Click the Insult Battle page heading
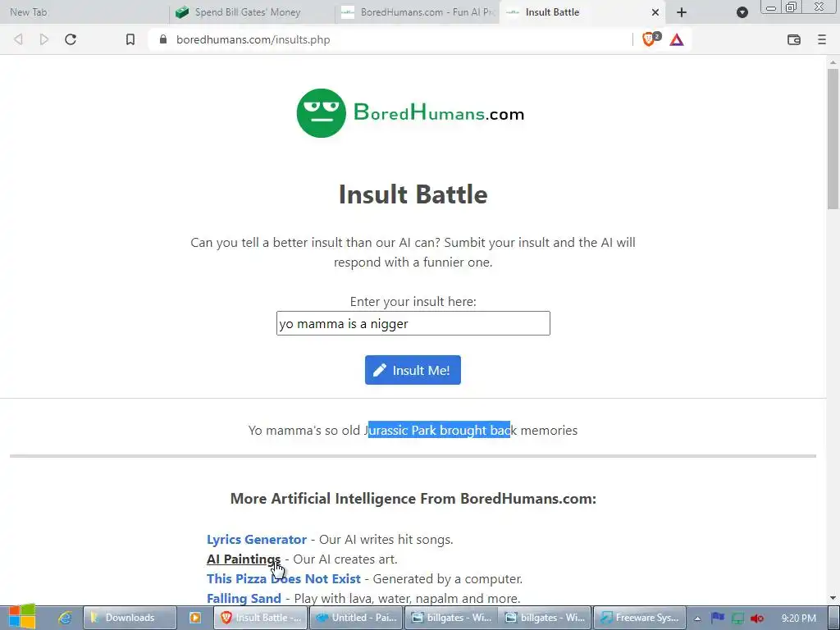 413,194
